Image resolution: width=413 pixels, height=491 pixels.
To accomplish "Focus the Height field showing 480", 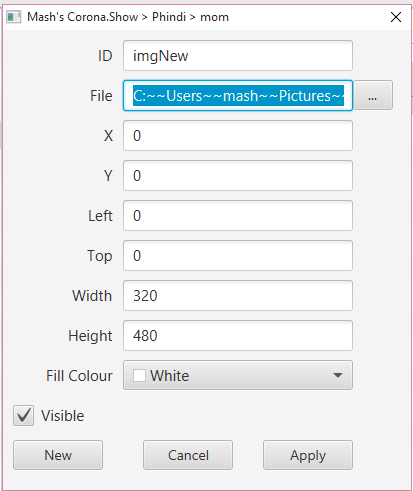I will 238,336.
